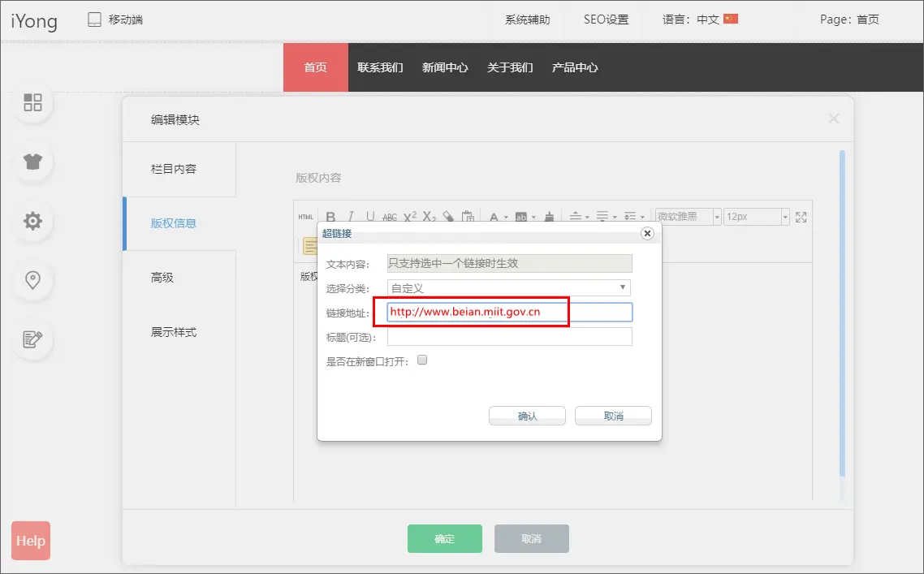Select the 展示样式 tab
The height and width of the screenshot is (574, 924).
[x=174, y=332]
